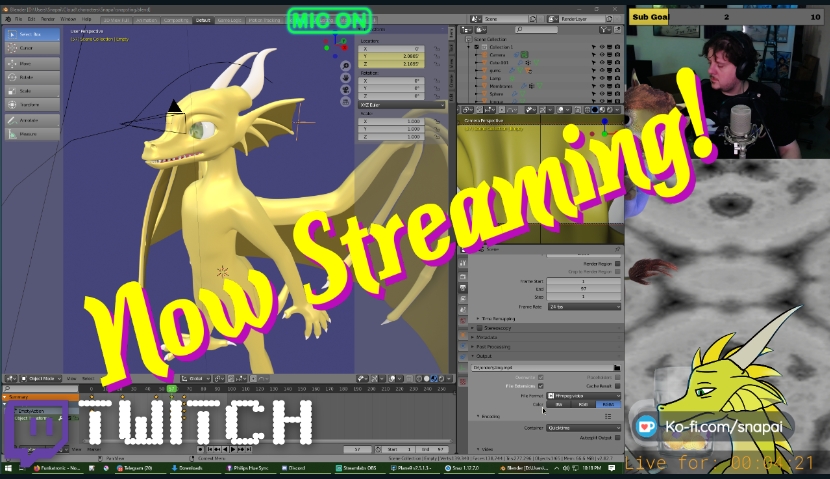Select the Annotate tool
The width and height of the screenshot is (830, 479).
tap(32, 121)
